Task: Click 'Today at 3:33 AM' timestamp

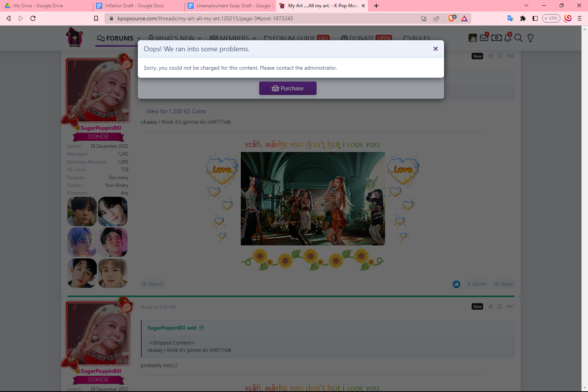Action: coord(158,307)
